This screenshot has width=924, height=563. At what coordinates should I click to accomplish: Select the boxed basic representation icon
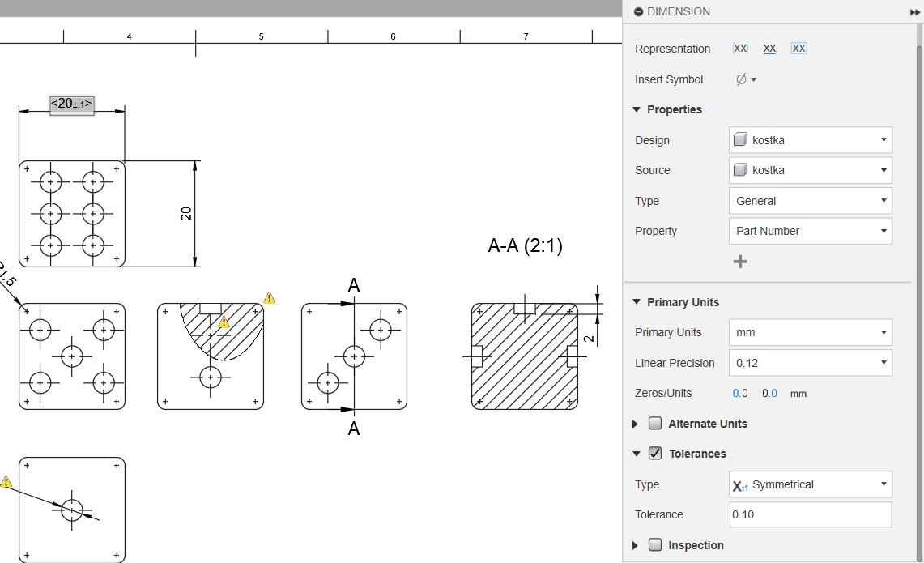click(x=798, y=49)
